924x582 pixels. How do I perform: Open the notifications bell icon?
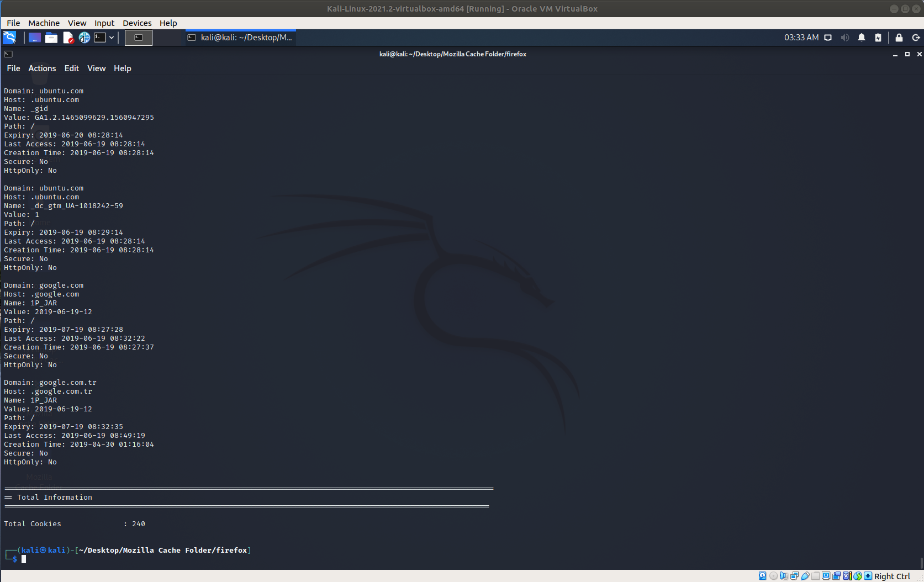click(862, 38)
